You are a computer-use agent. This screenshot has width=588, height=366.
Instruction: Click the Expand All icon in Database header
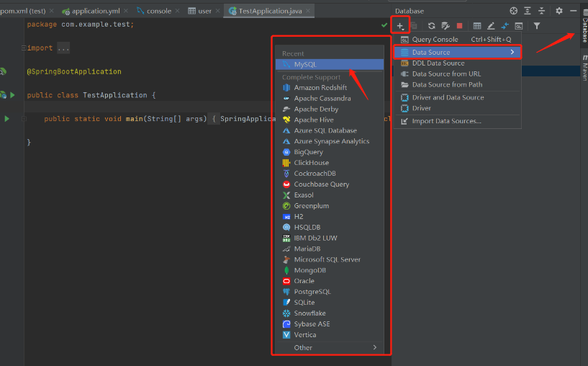pos(528,11)
